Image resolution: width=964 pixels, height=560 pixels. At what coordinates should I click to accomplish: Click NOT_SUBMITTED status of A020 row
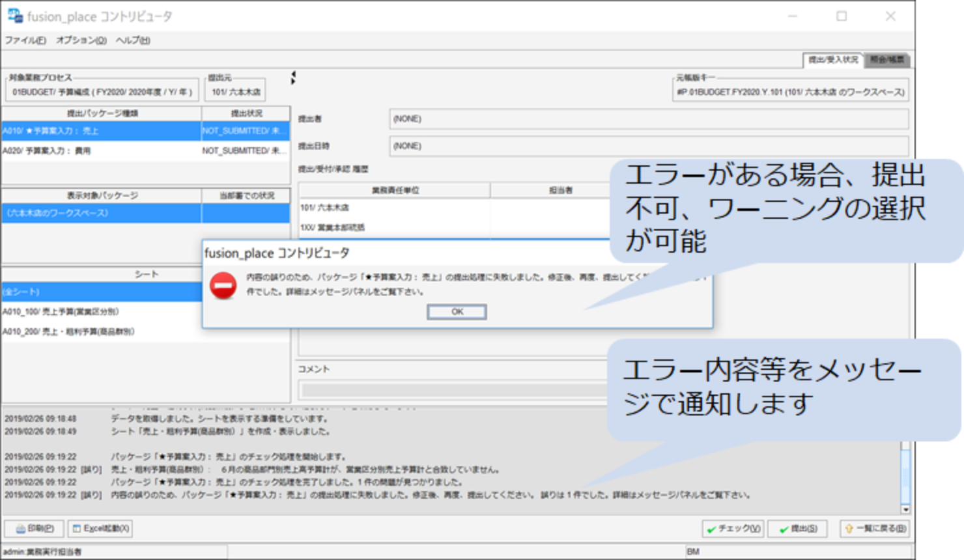click(x=246, y=150)
